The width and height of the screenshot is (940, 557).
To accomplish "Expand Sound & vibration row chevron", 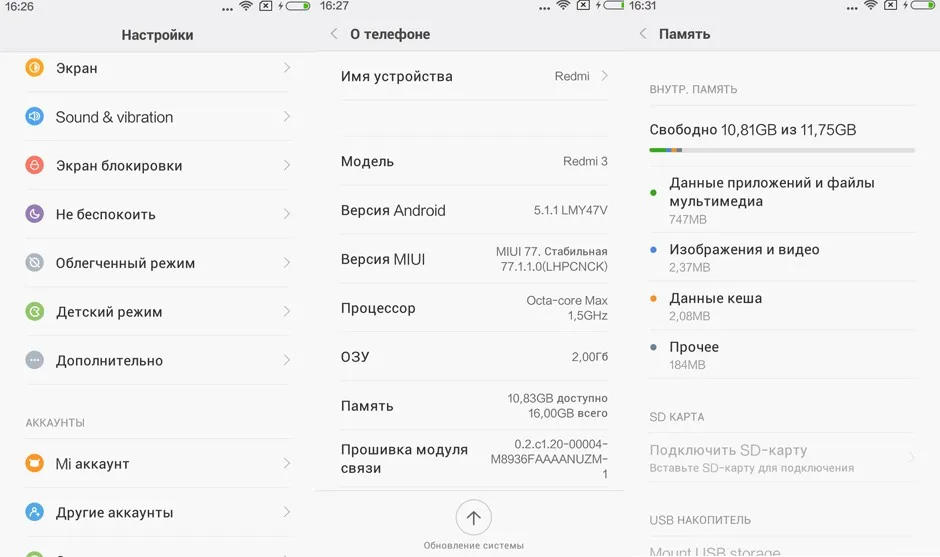I will (x=287, y=116).
